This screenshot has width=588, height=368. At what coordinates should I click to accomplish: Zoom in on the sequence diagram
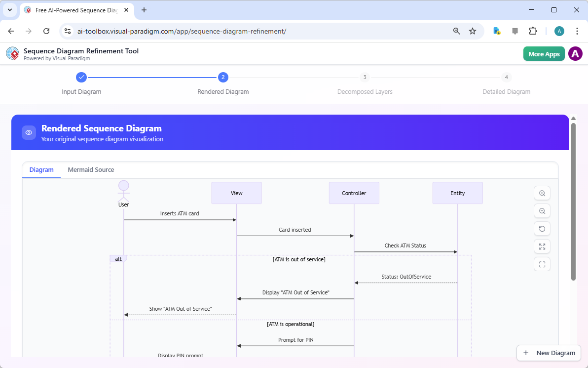[542, 193]
